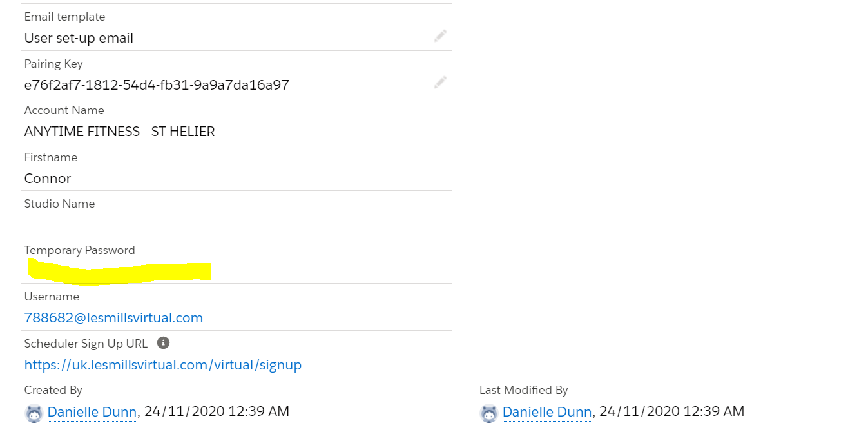Select the first name Connor

(48, 179)
